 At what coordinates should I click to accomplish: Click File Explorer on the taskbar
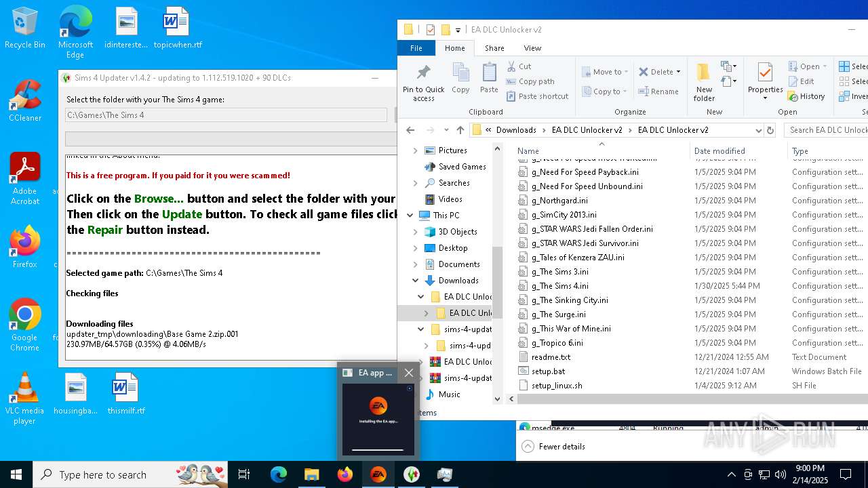click(312, 474)
